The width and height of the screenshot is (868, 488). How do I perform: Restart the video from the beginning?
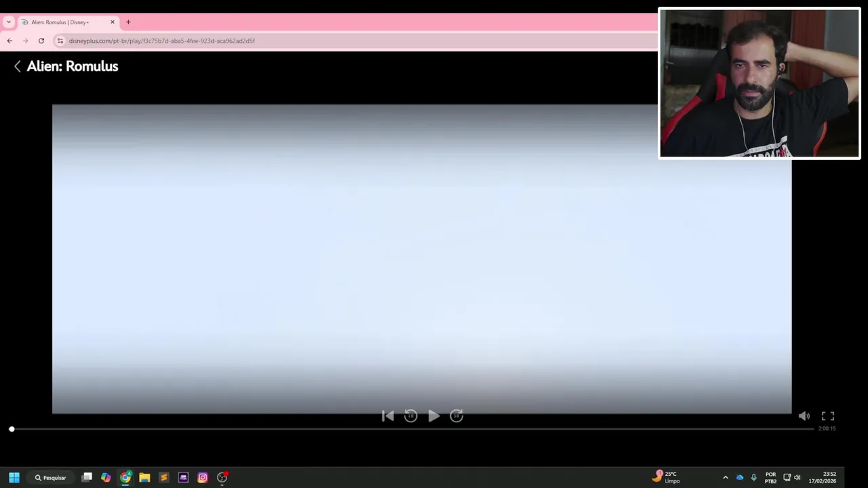388,416
